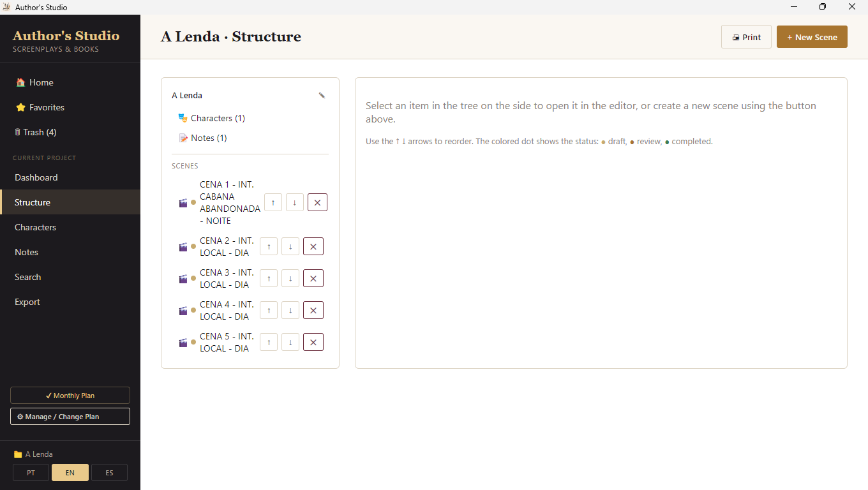Open scene CENA 2 - INT. LOCAL - DIA
This screenshot has height=490, width=868.
point(227,247)
